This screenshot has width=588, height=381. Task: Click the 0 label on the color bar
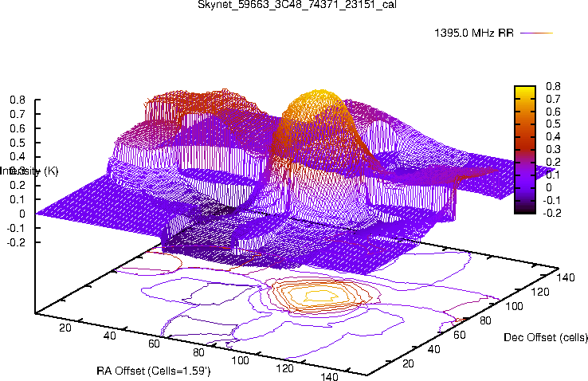[x=549, y=187]
